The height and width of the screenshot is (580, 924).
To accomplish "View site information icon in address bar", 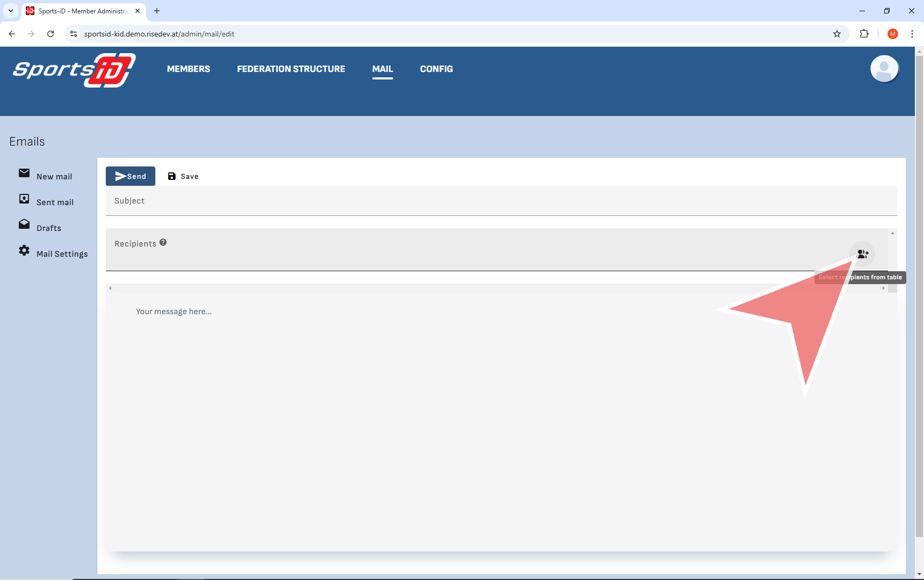I will [x=74, y=34].
